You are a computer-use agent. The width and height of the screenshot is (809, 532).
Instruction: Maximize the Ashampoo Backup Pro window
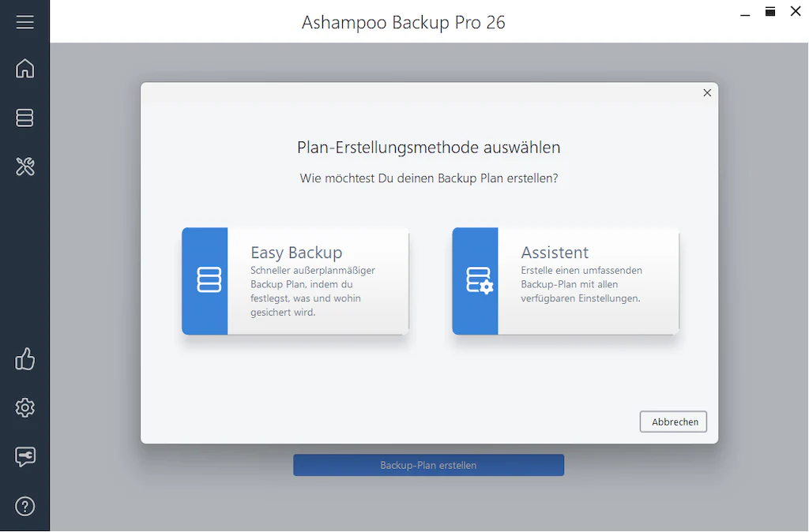click(770, 11)
